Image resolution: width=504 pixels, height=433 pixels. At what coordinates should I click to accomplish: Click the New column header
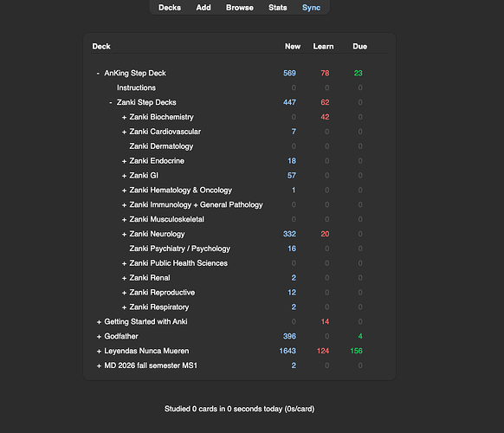[x=293, y=47]
